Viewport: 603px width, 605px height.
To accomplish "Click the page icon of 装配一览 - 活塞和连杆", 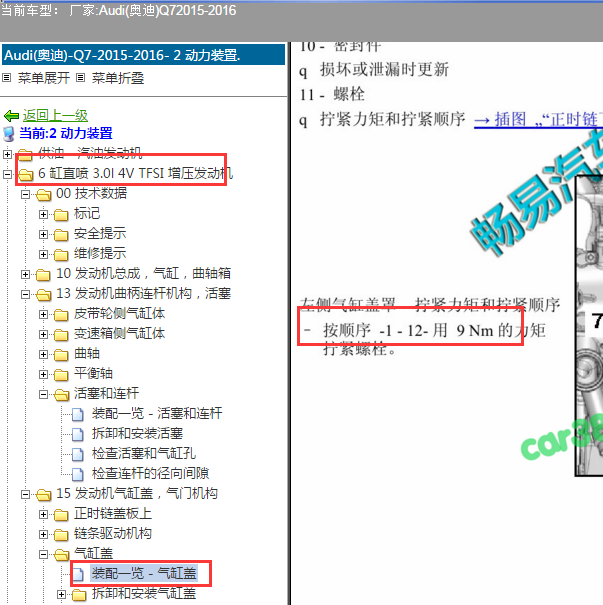I will (78, 414).
